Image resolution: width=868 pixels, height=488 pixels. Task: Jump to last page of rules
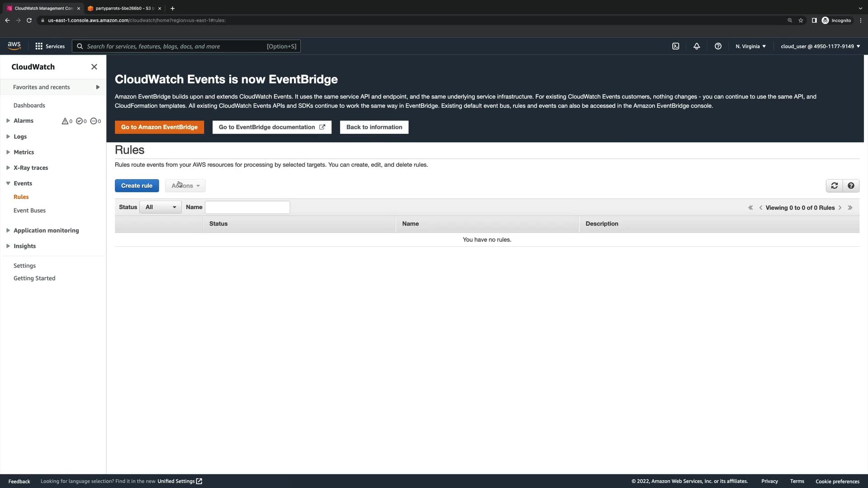tap(850, 207)
